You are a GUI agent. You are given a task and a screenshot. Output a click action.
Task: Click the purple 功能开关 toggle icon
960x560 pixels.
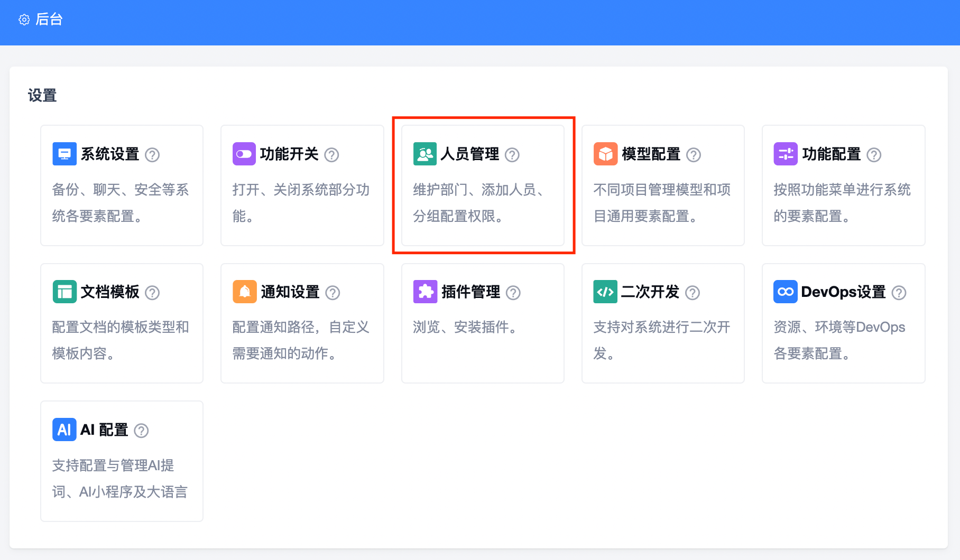(244, 154)
